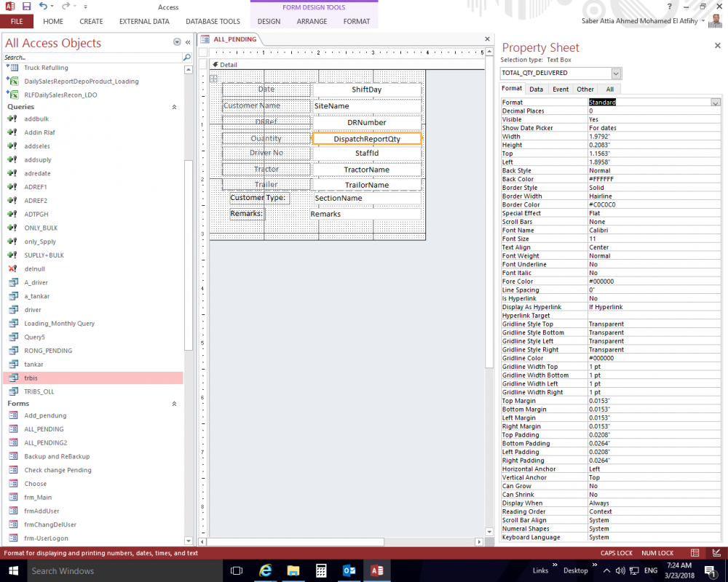The image size is (728, 582).
Task: Click the Add_pendung form icon
Action: (x=13, y=415)
